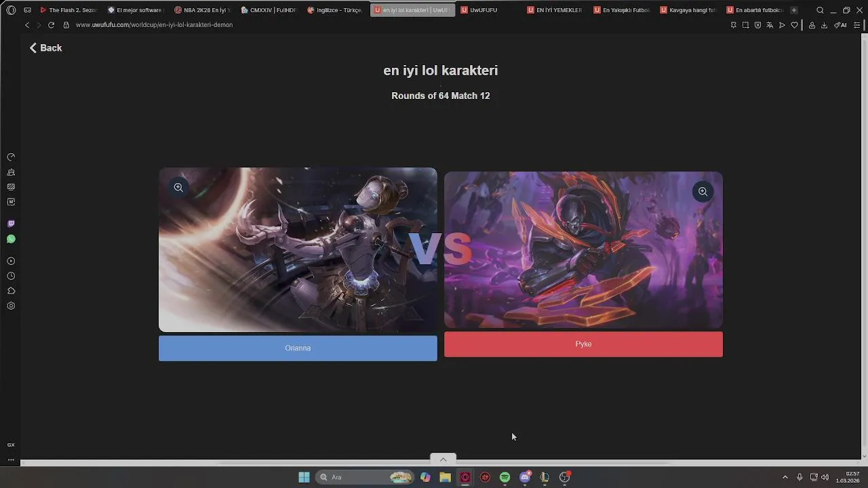Screen dimensions: 868x488
Task: Open sidebar three-dots setup menu
Action: click(x=11, y=460)
